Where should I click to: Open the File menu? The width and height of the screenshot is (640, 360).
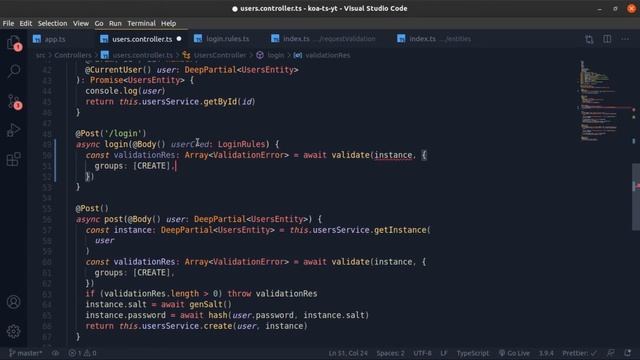pos(8,23)
